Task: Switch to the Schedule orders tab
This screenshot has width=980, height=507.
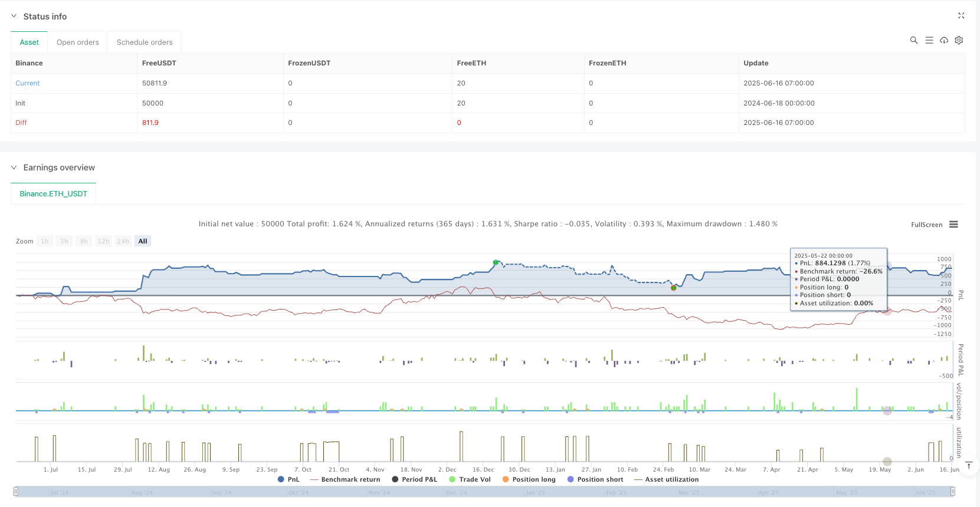Action: pyautogui.click(x=145, y=42)
